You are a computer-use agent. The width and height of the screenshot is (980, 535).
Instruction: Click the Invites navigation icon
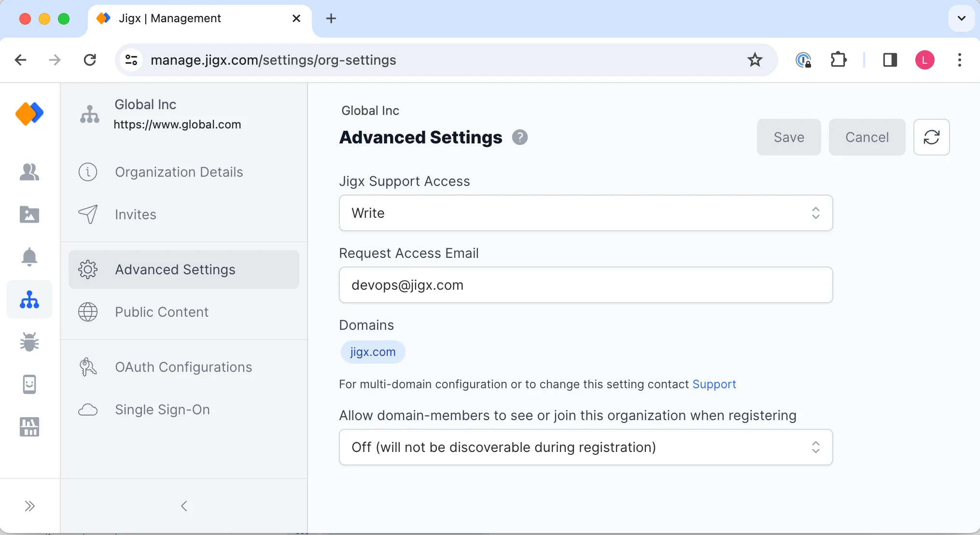pyautogui.click(x=88, y=215)
